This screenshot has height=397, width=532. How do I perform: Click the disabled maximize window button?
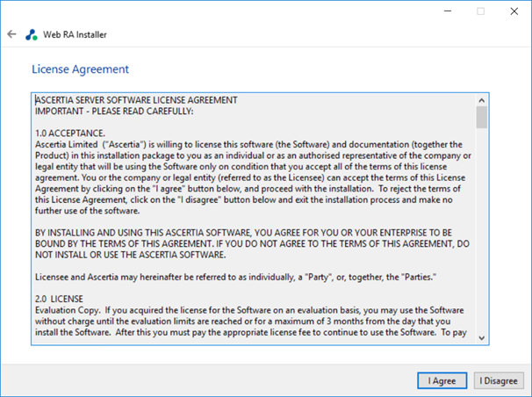click(481, 11)
